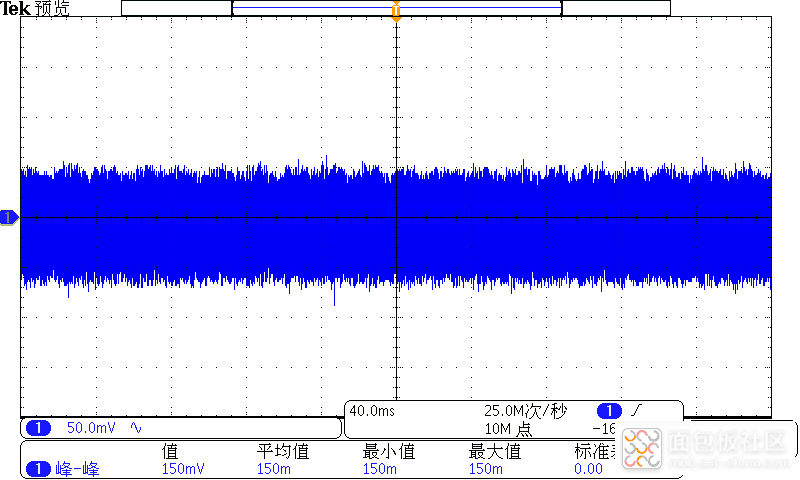
Task: Click the Tek logo
Action: pos(15,8)
